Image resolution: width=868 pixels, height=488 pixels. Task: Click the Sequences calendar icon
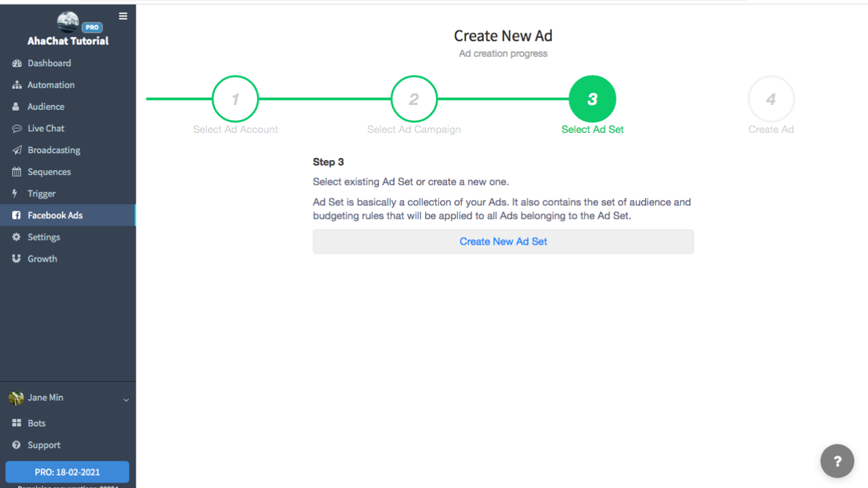point(17,171)
